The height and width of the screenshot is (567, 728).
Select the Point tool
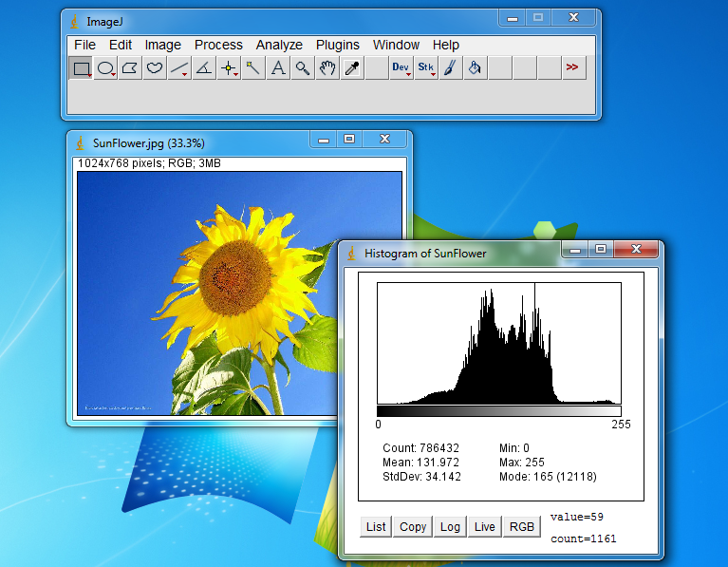pyautogui.click(x=229, y=68)
